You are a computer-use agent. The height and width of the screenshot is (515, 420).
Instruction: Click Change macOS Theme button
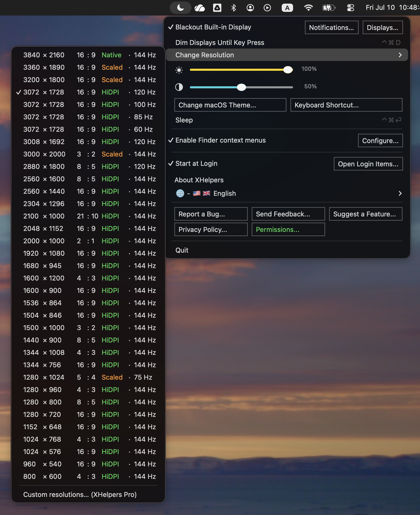coord(230,105)
